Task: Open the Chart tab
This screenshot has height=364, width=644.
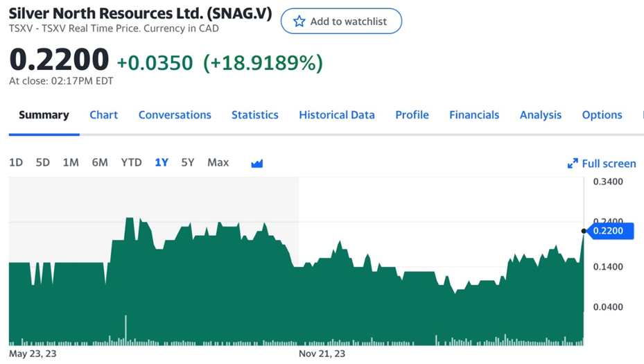Action: [104, 115]
